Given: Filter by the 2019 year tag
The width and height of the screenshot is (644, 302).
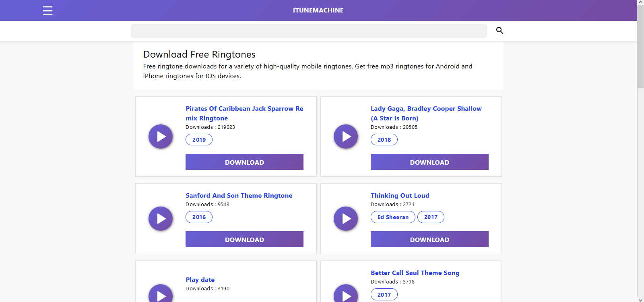Looking at the screenshot, I should (x=199, y=140).
